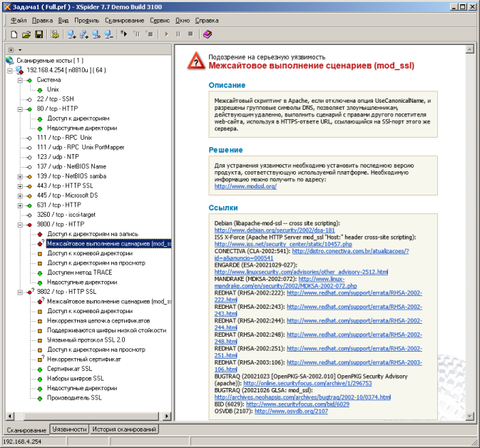Image resolution: width=480 pixels, height=448 pixels.
Task: Select the 3260 / tcp - iscsi-target row
Action: 66,215
